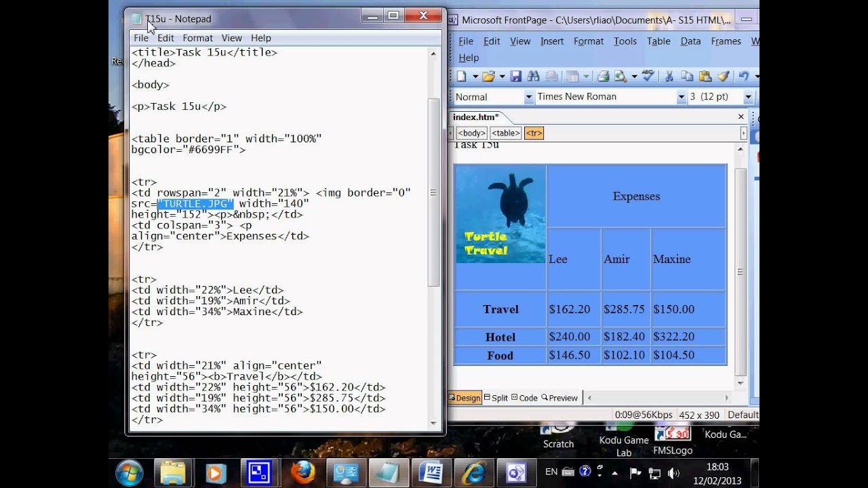
Task: Switch to Preview view
Action: click(559, 398)
